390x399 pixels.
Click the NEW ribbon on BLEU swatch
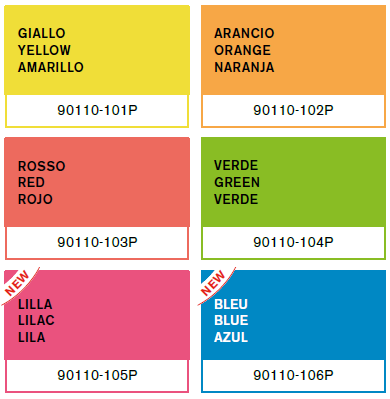coord(214,284)
